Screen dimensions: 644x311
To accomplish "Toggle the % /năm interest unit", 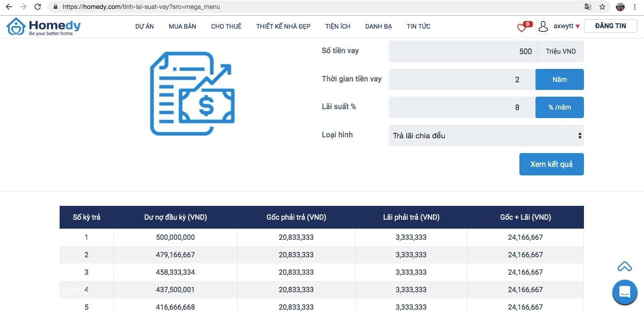I will point(559,107).
